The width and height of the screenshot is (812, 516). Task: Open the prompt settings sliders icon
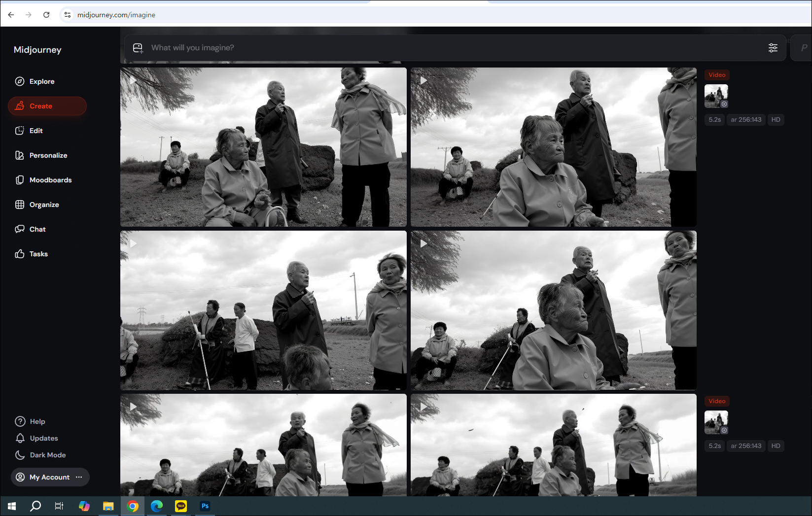pyautogui.click(x=773, y=48)
